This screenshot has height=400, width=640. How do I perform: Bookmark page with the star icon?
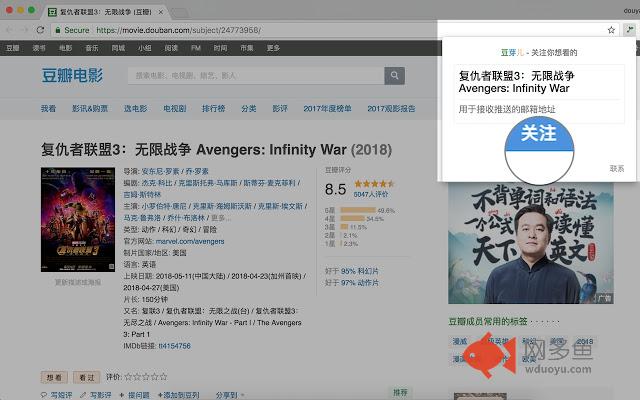coord(611,30)
